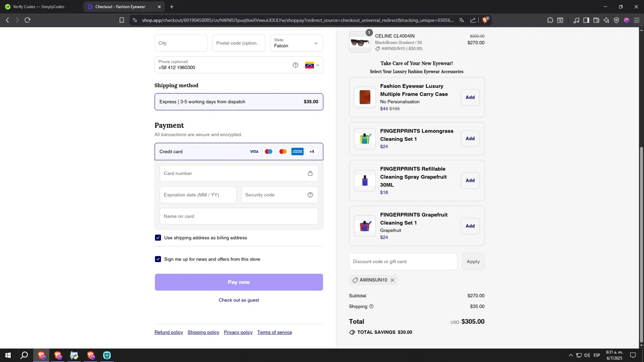Screen dimensions: 644x362
Task: Bookmark this page icon
Action: tap(122, 20)
